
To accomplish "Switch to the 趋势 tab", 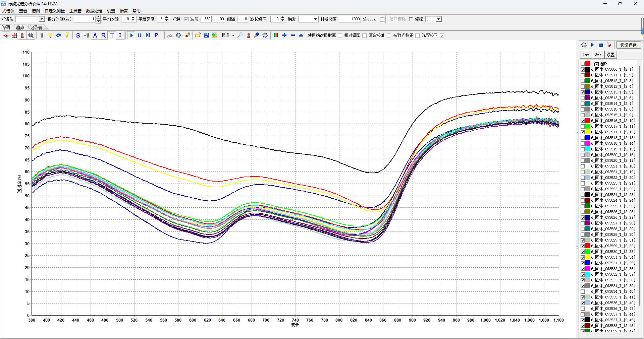I will click(20, 27).
